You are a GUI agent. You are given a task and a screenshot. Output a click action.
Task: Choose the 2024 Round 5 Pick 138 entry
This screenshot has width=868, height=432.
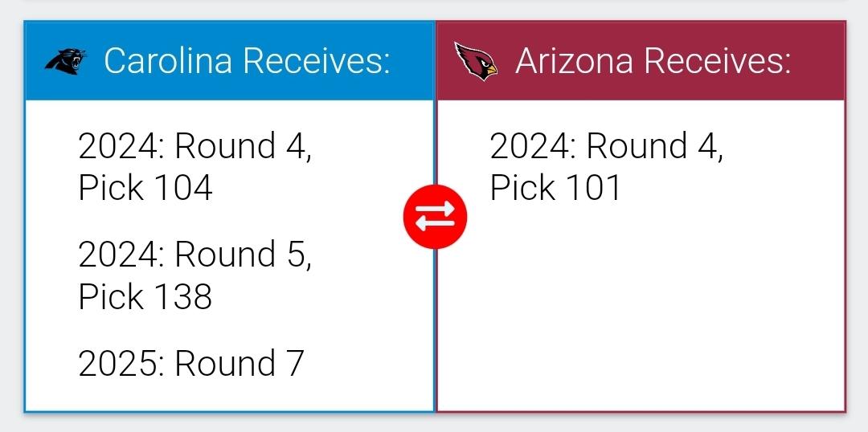point(194,275)
